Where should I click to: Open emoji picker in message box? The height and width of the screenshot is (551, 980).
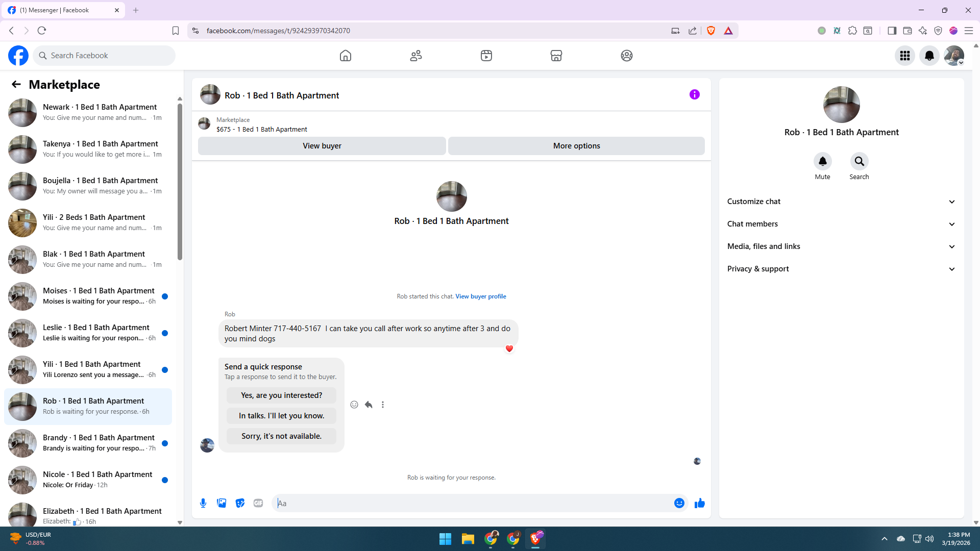pos(679,503)
